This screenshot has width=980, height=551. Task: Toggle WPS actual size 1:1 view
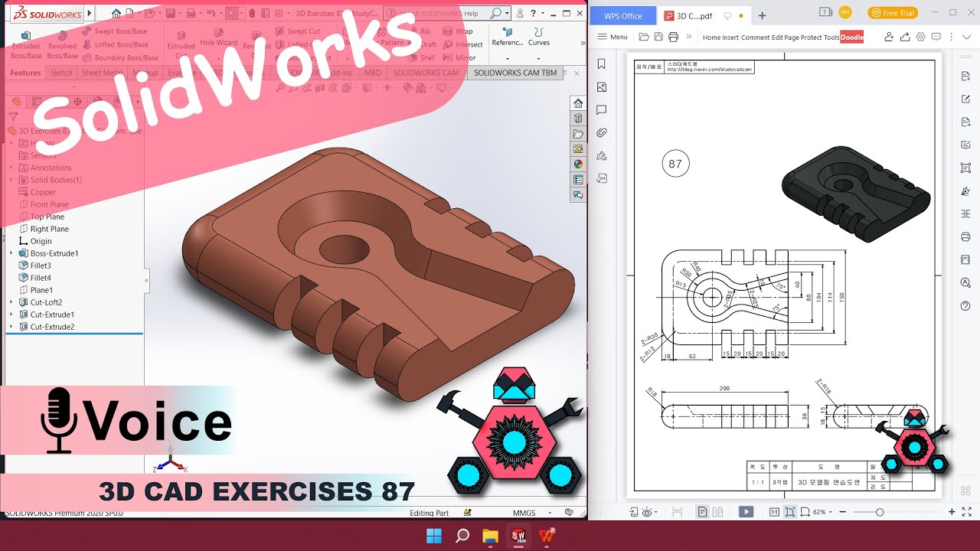coord(774,512)
